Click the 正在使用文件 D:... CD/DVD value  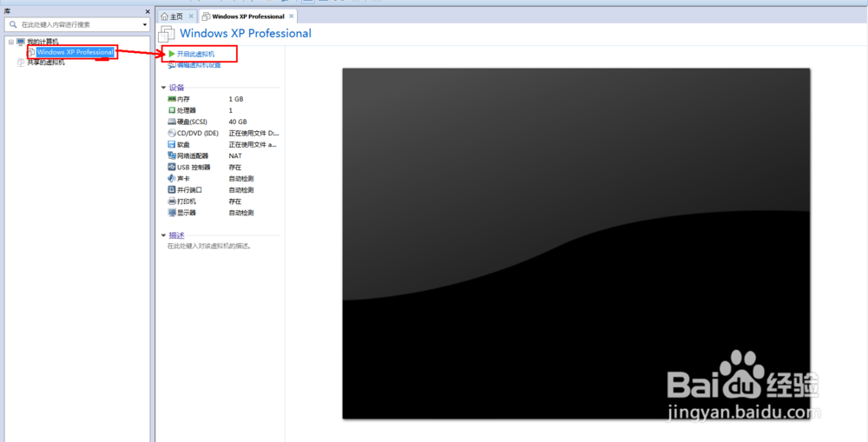coord(253,133)
